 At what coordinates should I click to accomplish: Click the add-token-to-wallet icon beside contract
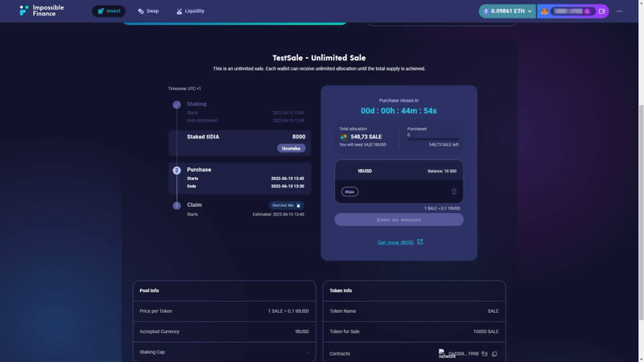(485, 353)
